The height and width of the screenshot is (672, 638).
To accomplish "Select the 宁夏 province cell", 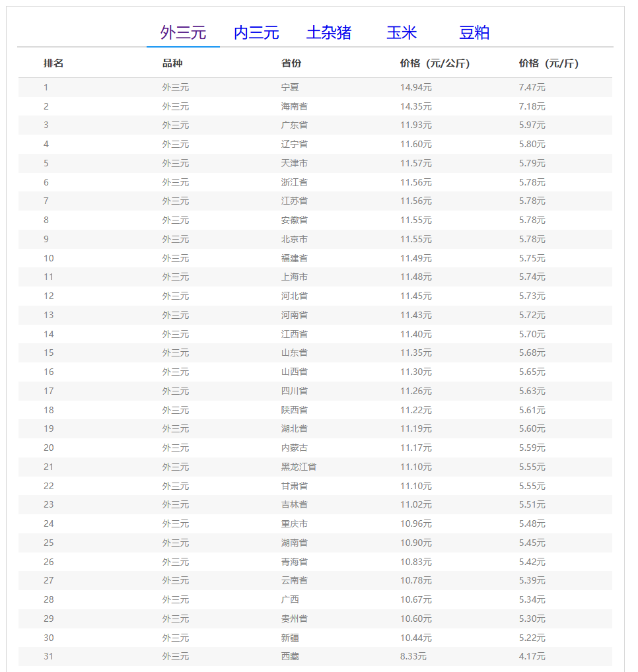I will pos(290,87).
